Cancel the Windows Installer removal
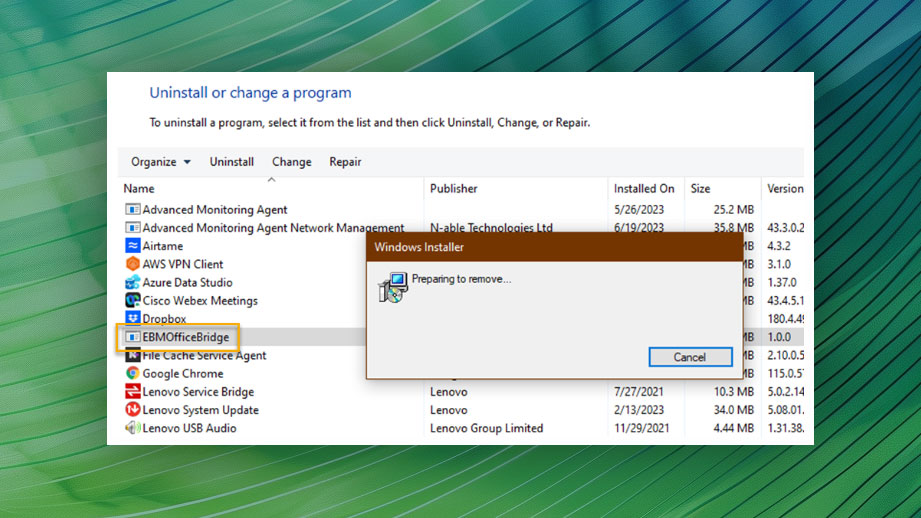The image size is (921, 518). (690, 357)
